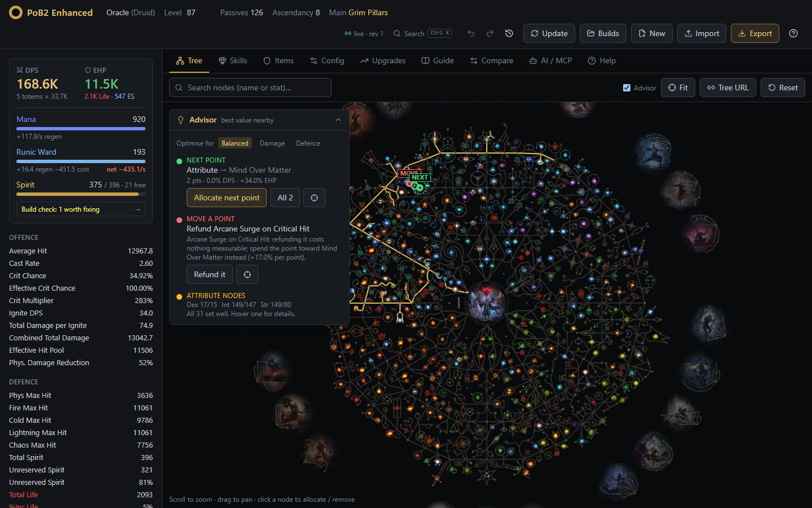Undo the last change with the undo arrow

[x=471, y=33]
